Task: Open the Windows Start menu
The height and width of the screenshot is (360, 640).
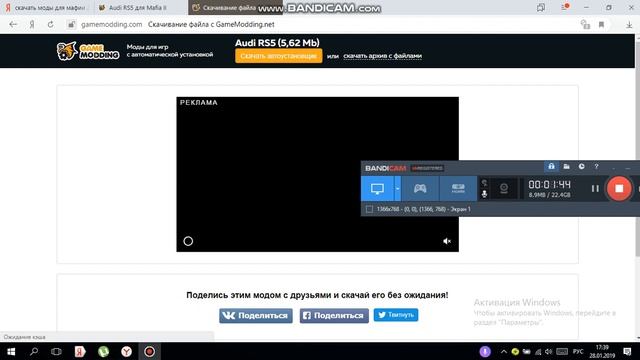Action: click(x=11, y=351)
